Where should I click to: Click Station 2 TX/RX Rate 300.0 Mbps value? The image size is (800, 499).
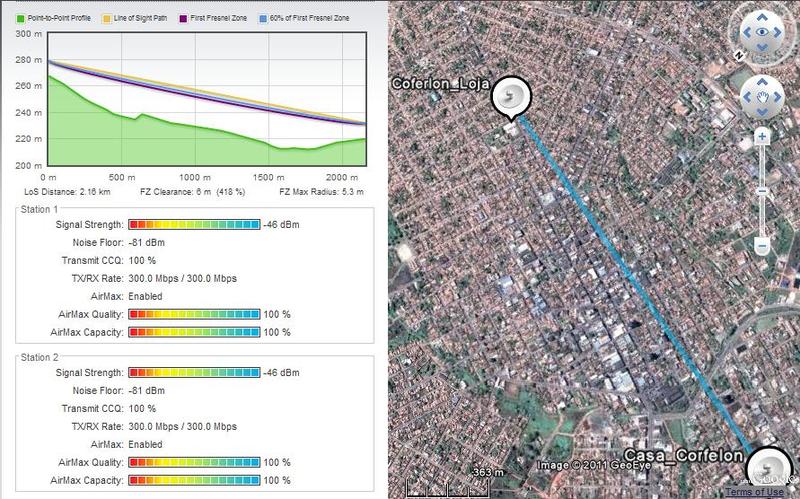[x=183, y=426]
